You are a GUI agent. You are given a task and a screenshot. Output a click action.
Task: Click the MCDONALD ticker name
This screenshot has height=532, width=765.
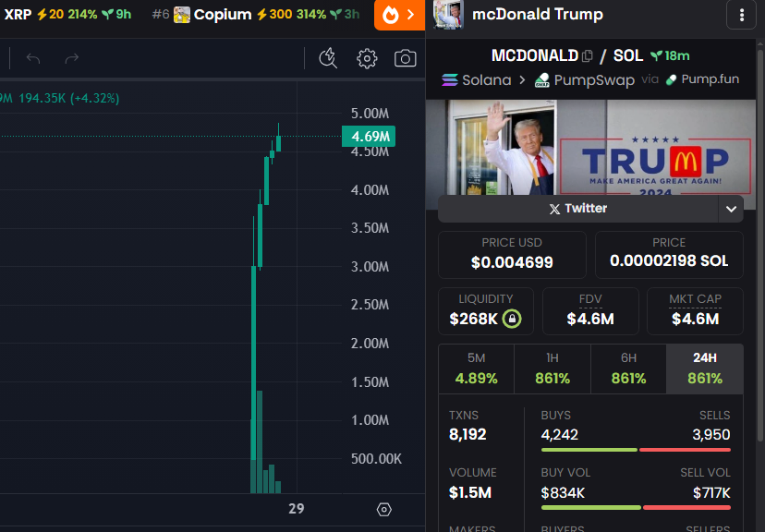pyautogui.click(x=535, y=55)
